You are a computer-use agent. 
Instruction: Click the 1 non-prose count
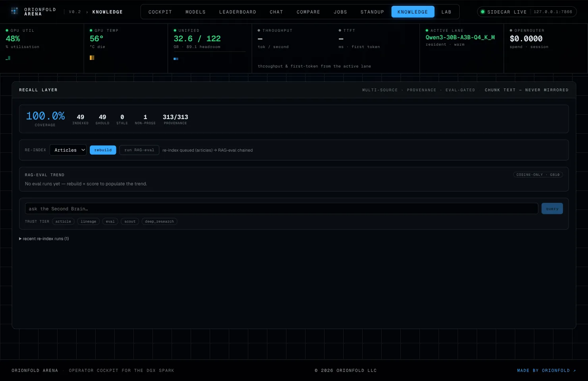[x=145, y=117]
